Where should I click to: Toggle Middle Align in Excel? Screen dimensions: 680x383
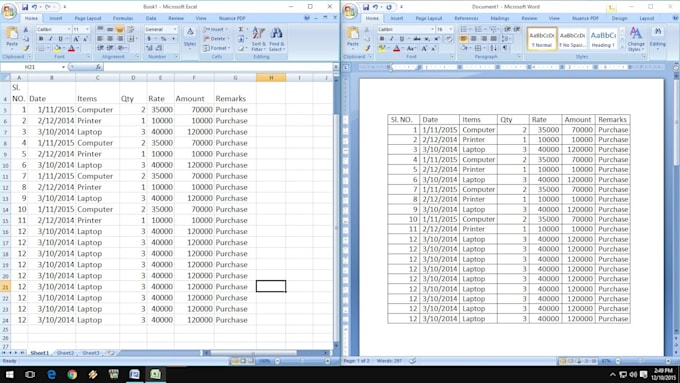click(110, 29)
